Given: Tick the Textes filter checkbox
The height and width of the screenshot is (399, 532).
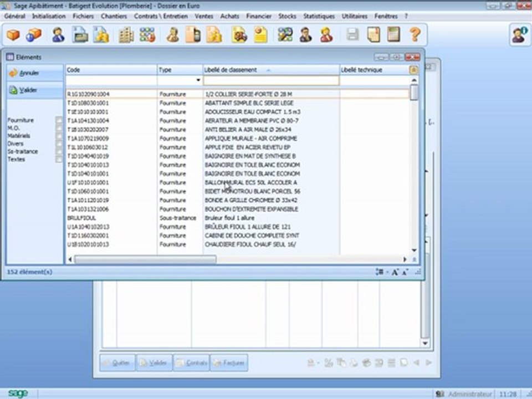Looking at the screenshot, I should pyautogui.click(x=59, y=159).
